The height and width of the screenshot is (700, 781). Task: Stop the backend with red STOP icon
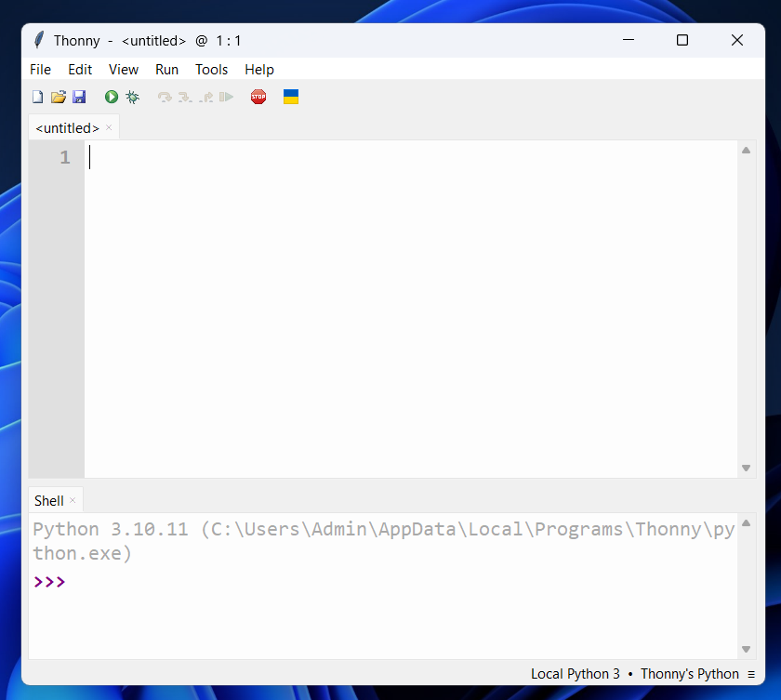pos(258,97)
